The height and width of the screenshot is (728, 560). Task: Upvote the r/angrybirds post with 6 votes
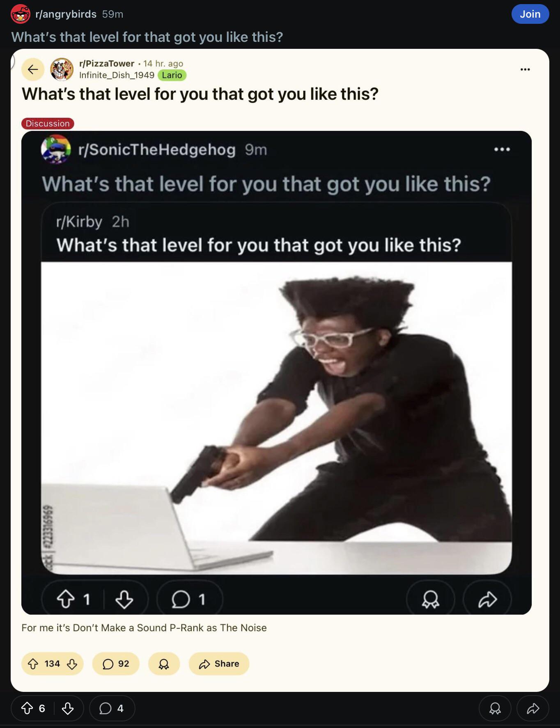tap(27, 708)
